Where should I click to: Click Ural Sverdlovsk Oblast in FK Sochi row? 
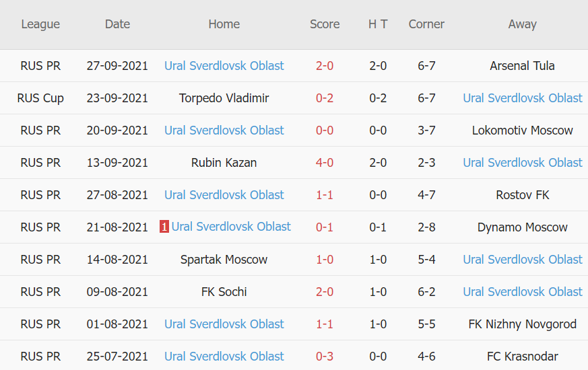tap(523, 292)
